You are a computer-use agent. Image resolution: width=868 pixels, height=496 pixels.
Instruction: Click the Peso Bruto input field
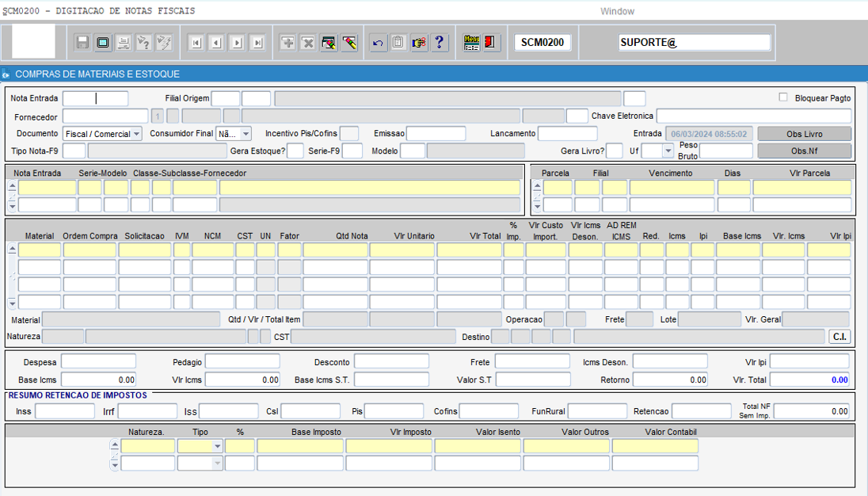click(726, 151)
